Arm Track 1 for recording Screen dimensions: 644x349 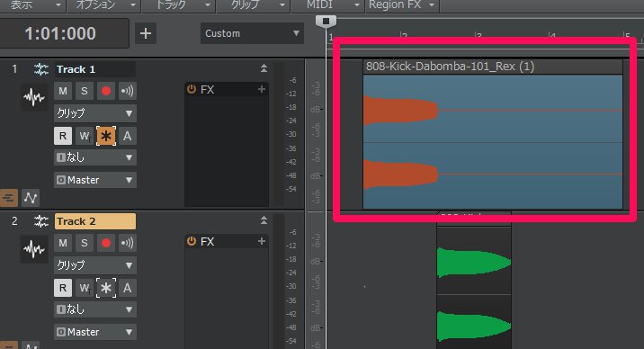(x=106, y=91)
